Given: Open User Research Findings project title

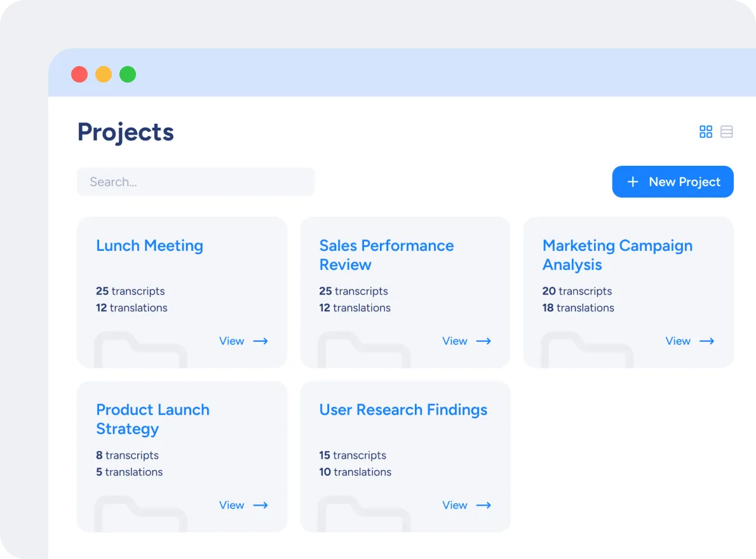Looking at the screenshot, I should click(403, 410).
